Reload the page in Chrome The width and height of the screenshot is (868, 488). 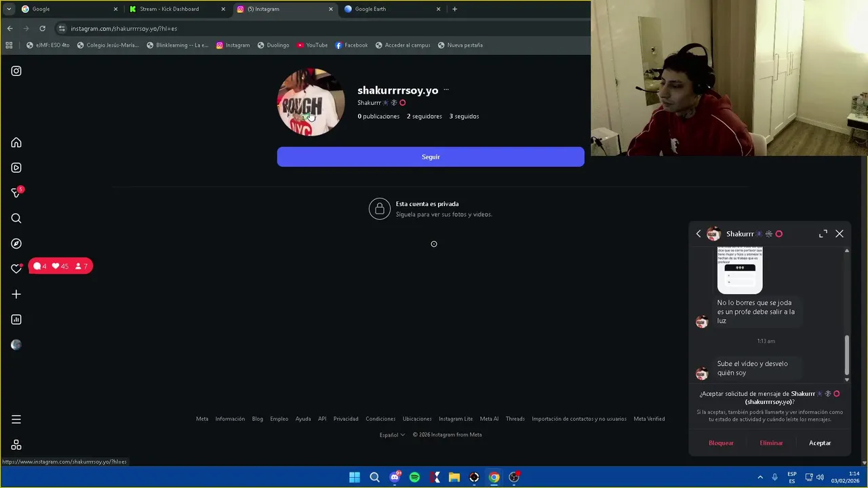pos(42,28)
